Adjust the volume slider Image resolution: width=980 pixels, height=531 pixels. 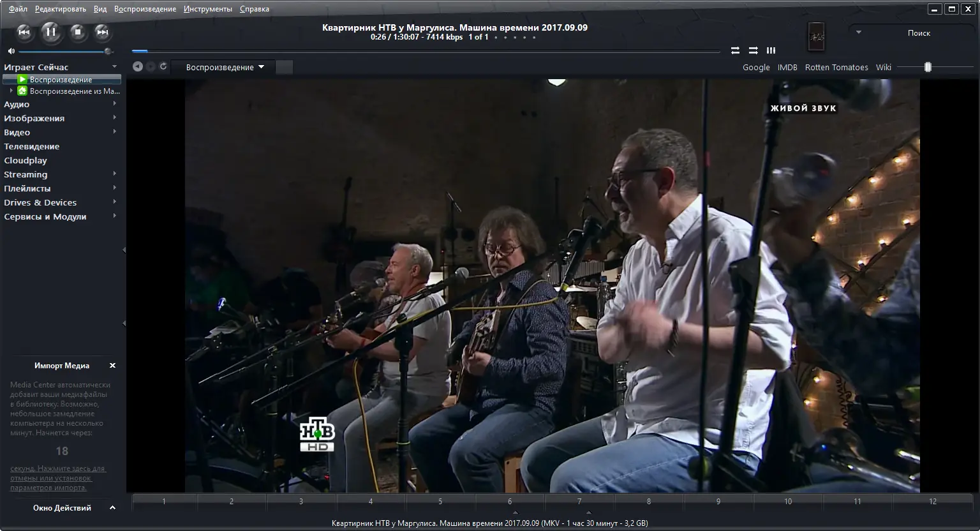point(65,51)
